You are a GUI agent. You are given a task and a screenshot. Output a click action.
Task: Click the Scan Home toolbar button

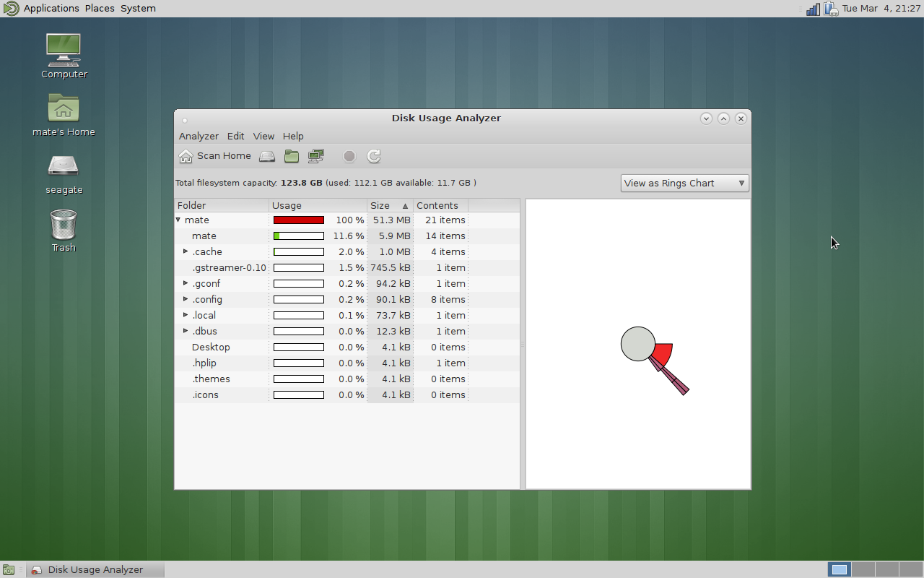(215, 156)
